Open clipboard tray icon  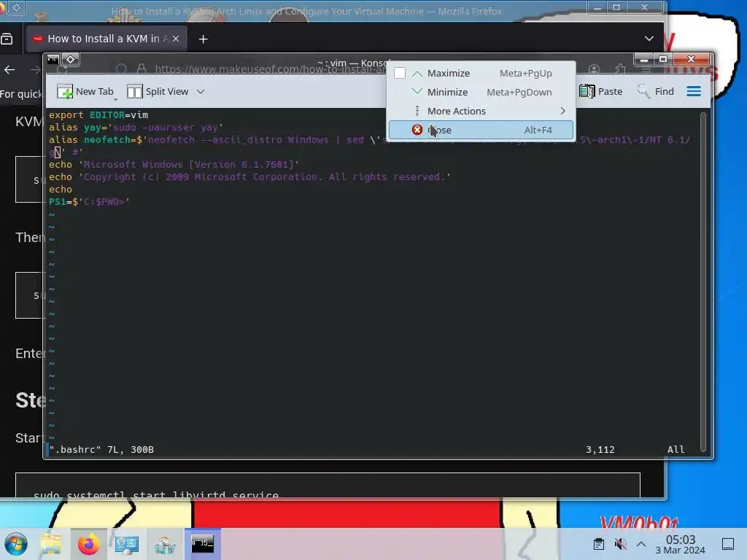(599, 544)
